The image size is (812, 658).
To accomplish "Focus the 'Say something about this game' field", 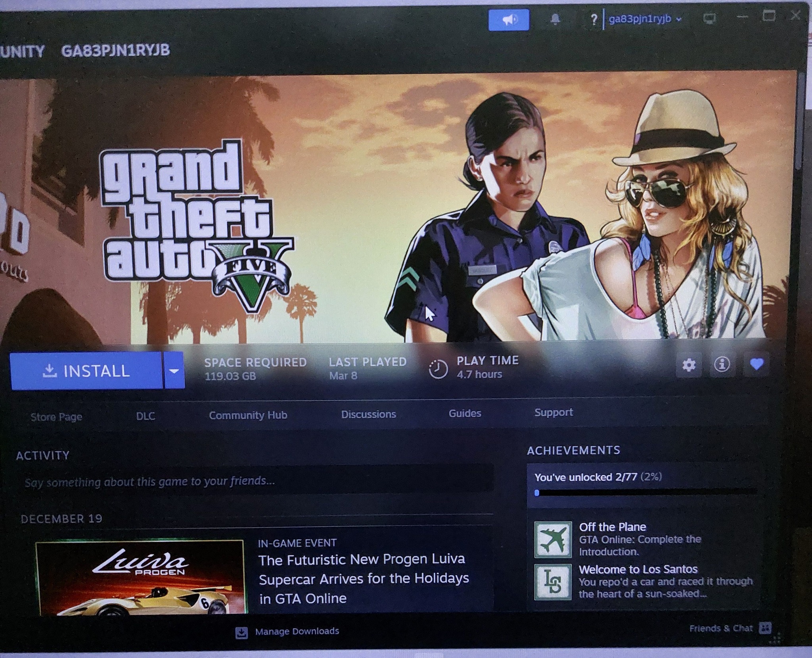I will coord(256,481).
